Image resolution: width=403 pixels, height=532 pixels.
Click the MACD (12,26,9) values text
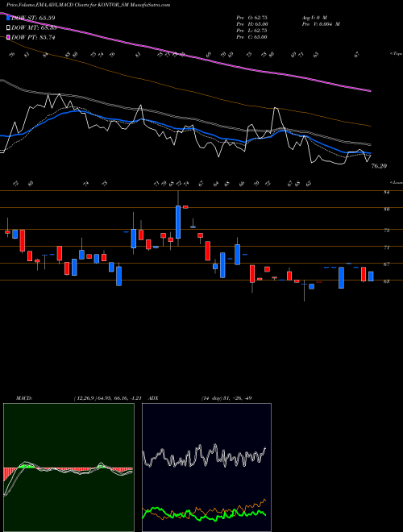107,398
